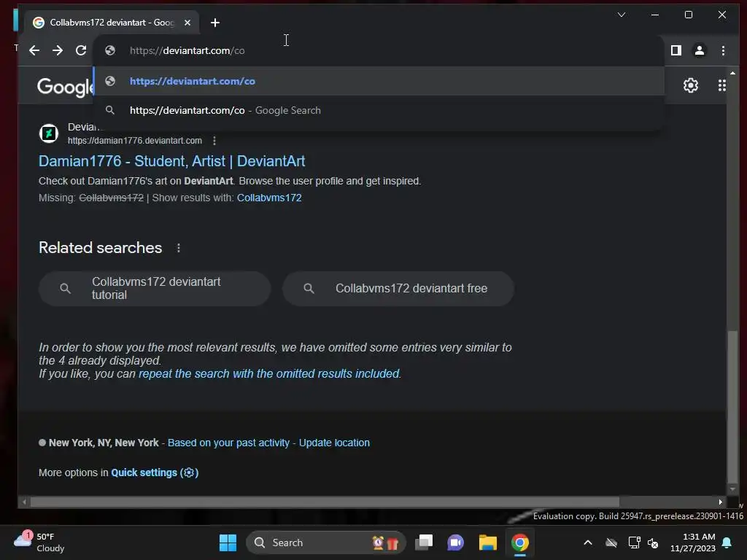Go forward using Chrome forward arrow
Image resolution: width=747 pixels, height=560 pixels.
point(58,50)
